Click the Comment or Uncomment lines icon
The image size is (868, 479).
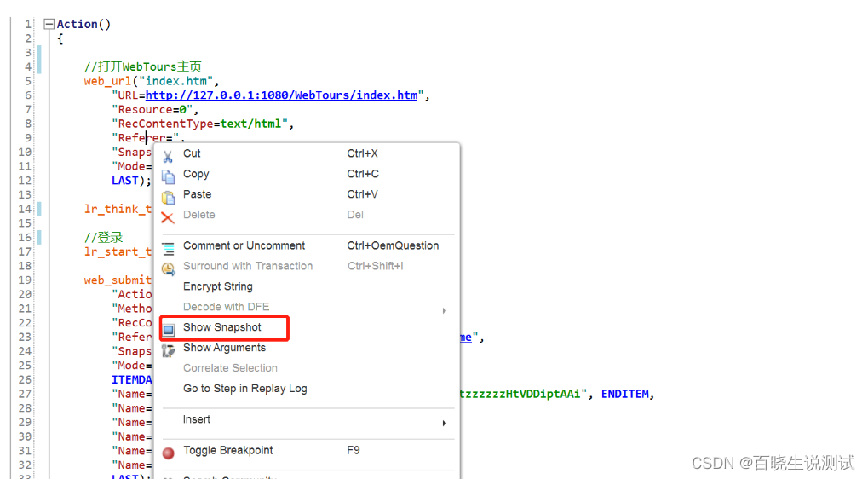tap(168, 248)
